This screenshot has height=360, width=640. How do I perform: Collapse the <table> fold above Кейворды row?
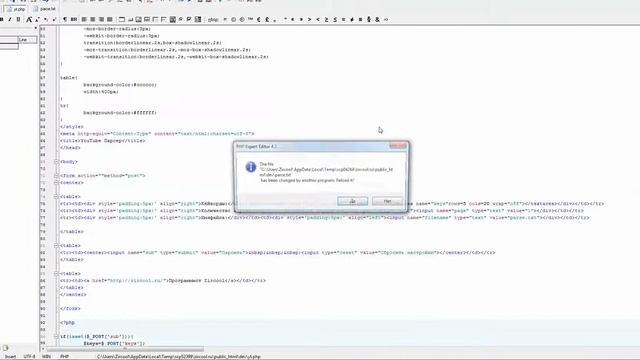click(x=56, y=197)
